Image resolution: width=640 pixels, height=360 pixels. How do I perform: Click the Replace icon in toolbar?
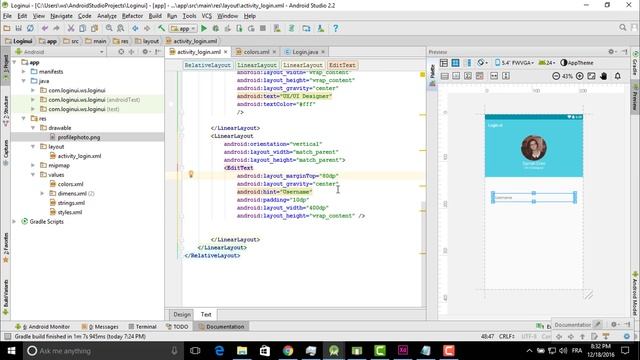121,28
